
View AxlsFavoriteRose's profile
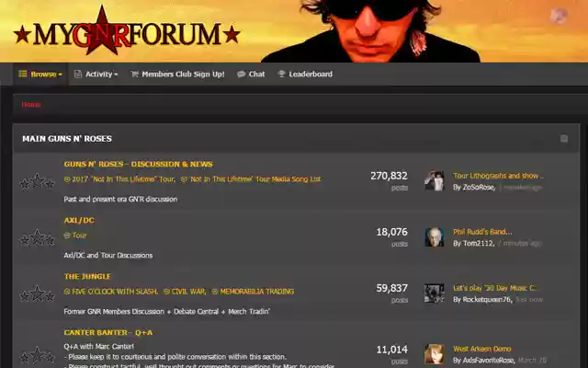coord(488,361)
